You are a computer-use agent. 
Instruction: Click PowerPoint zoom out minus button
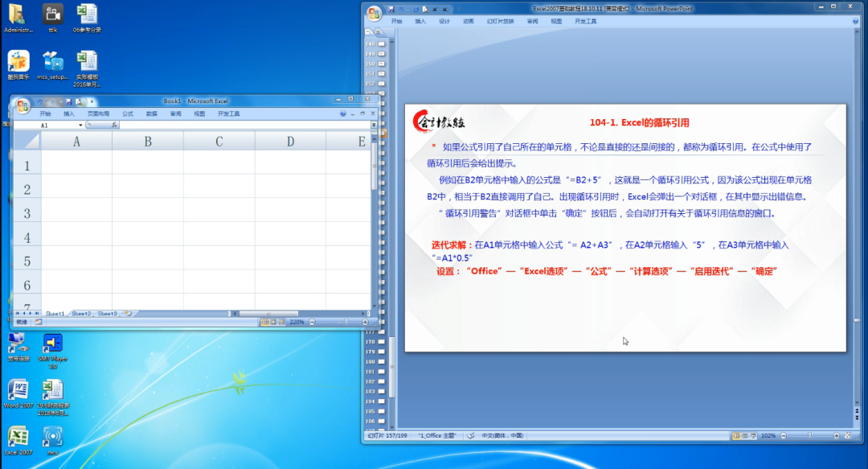pyautogui.click(x=784, y=436)
